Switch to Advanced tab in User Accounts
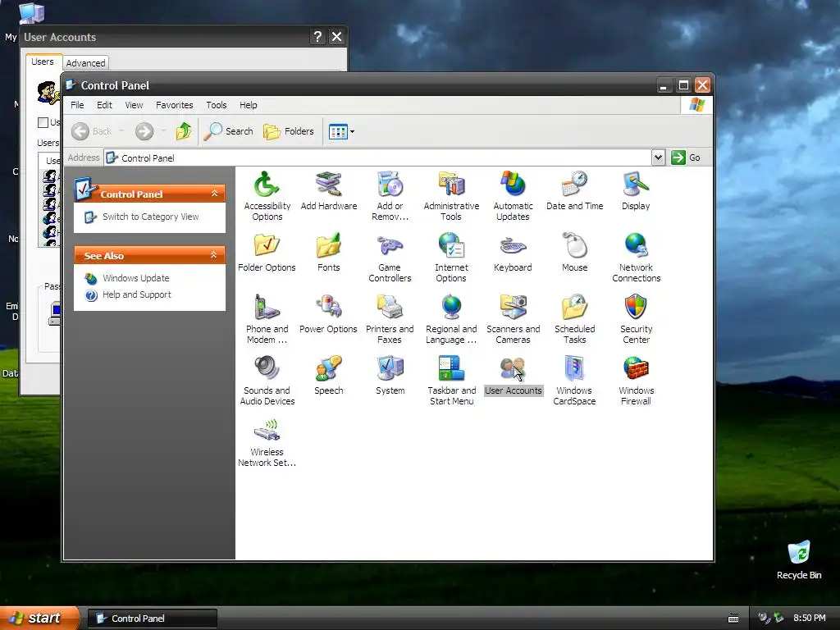The width and height of the screenshot is (840, 630). click(x=85, y=62)
